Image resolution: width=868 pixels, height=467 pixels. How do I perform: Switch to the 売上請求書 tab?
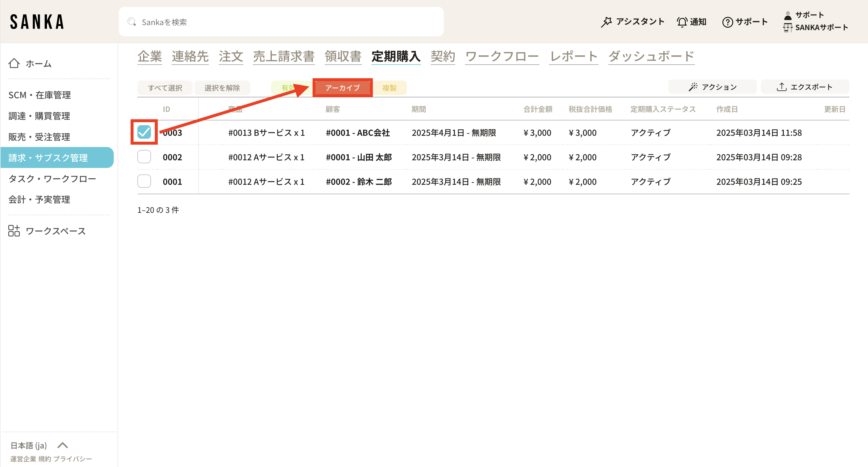284,56
